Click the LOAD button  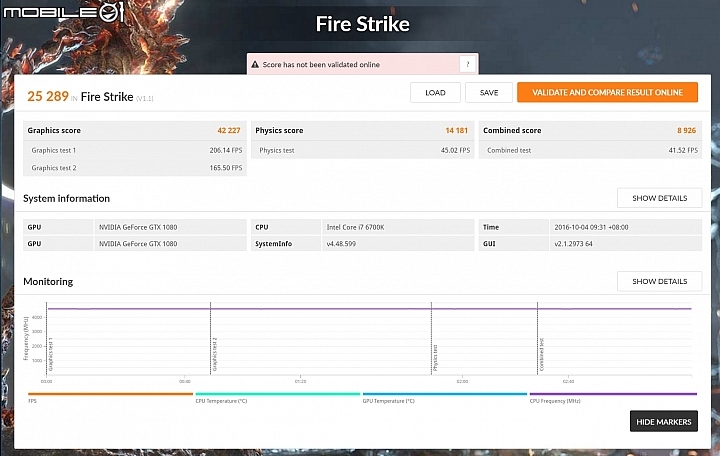tap(435, 93)
